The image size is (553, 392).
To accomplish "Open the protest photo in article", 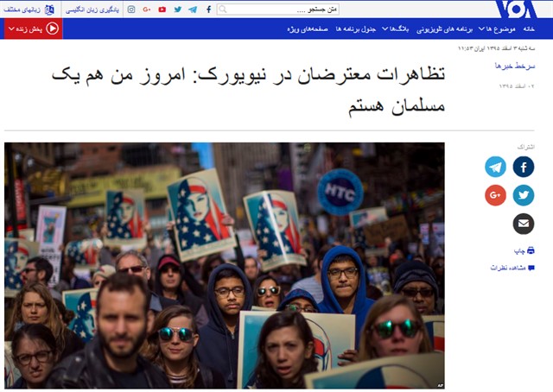I will click(x=225, y=265).
